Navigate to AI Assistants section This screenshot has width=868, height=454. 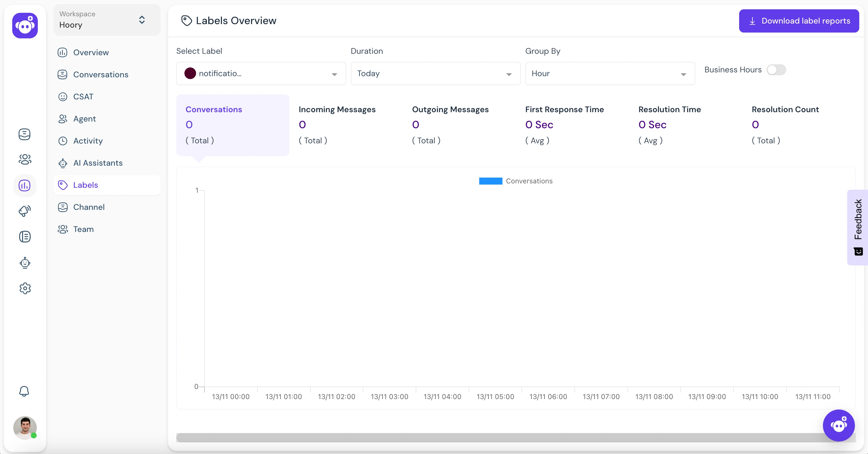[x=98, y=162]
